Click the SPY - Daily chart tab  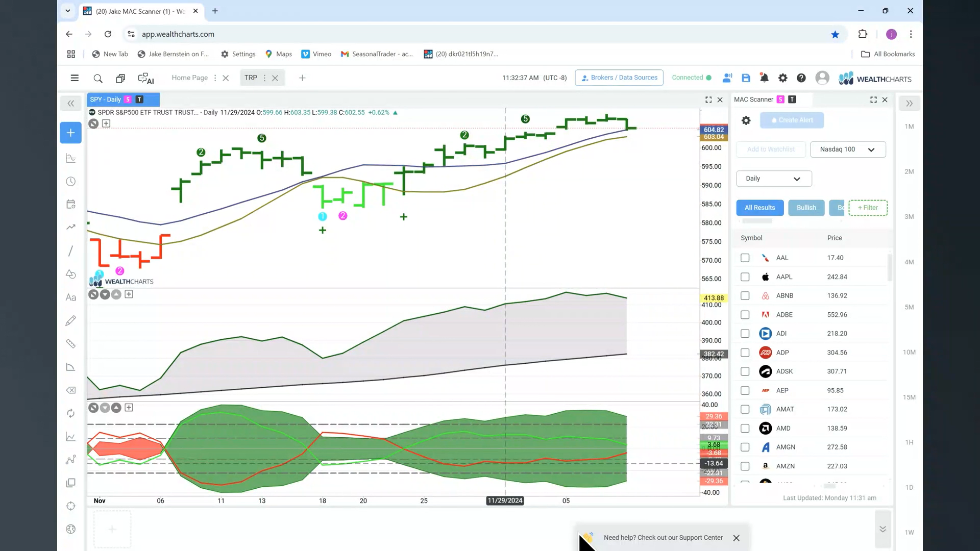(x=123, y=99)
